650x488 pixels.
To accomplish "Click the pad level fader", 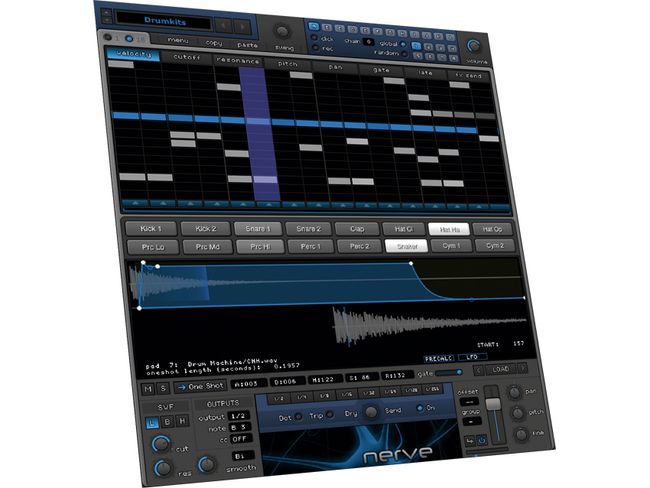I will pyautogui.click(x=493, y=405).
